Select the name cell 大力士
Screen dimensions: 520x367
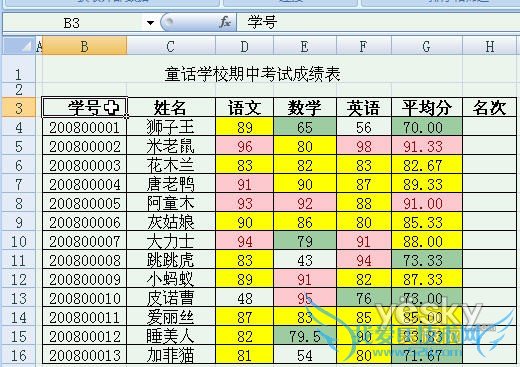coord(171,241)
